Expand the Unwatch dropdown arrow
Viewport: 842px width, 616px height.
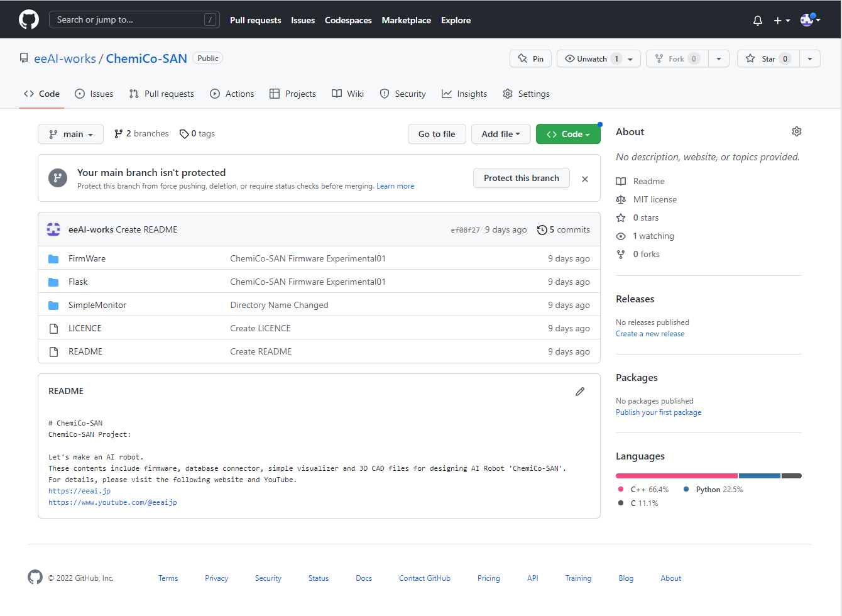click(631, 58)
